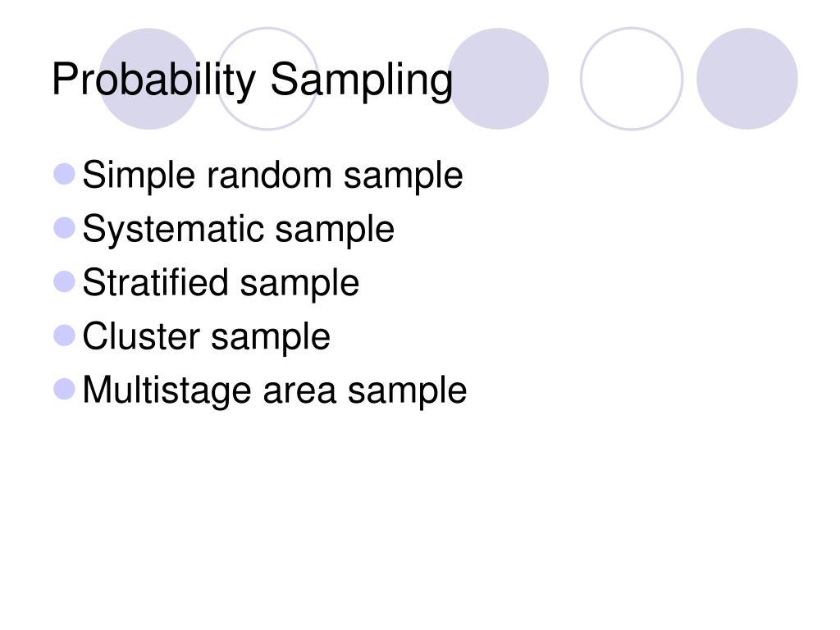
Task: Click the bullet dot beside 'Simple random sample'
Action: click(x=64, y=174)
